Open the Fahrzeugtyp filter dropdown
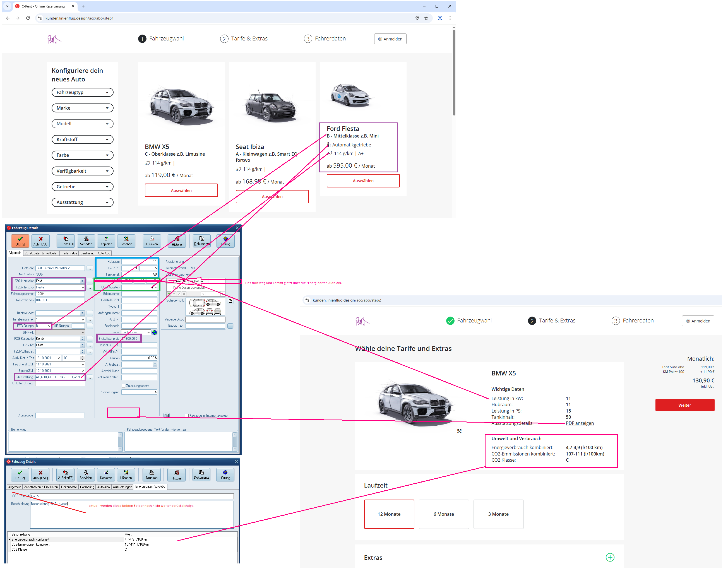This screenshot has height=576, width=728. pyautogui.click(x=82, y=92)
